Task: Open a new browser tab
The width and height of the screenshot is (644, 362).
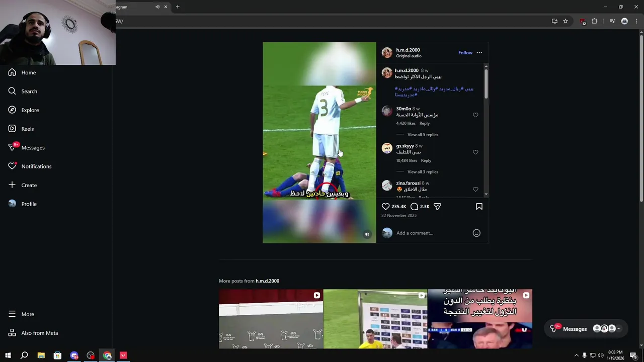Action: pos(178,7)
